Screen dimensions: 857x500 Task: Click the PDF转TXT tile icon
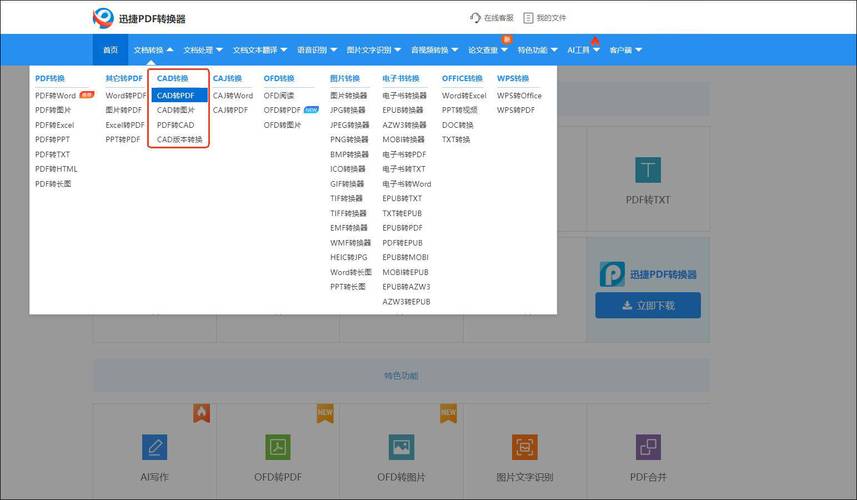click(648, 170)
